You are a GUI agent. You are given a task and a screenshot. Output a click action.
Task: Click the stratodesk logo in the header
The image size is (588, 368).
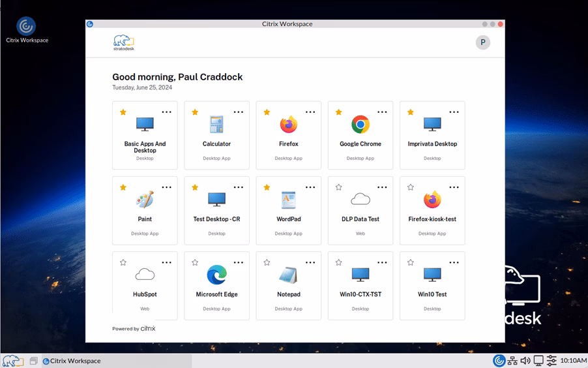(x=124, y=42)
